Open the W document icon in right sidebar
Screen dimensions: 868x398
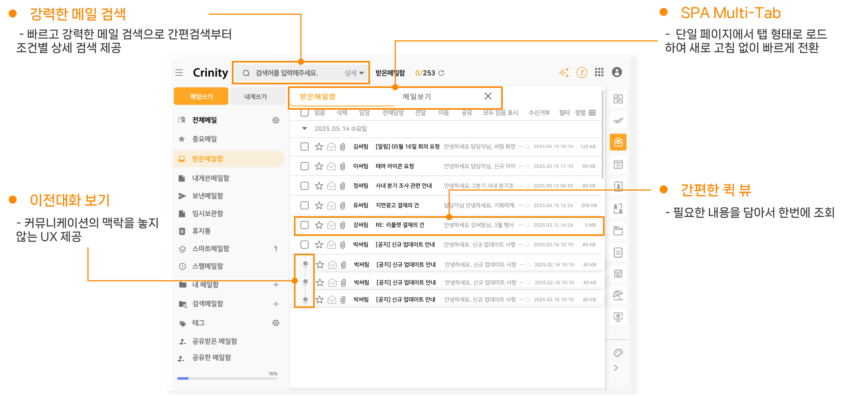618,274
